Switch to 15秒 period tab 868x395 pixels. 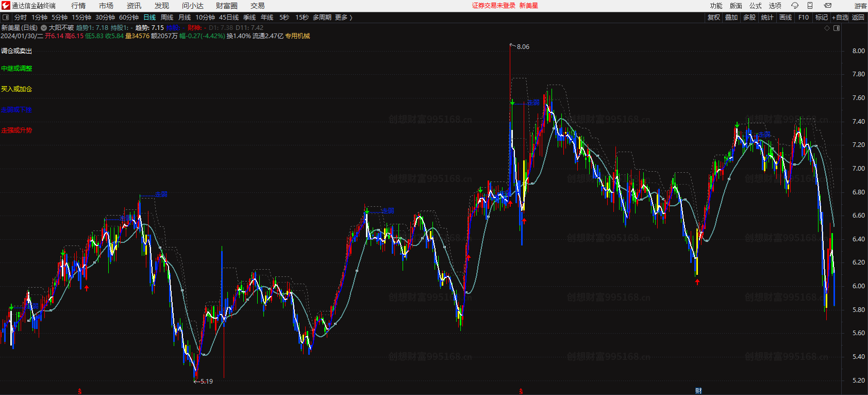point(302,18)
